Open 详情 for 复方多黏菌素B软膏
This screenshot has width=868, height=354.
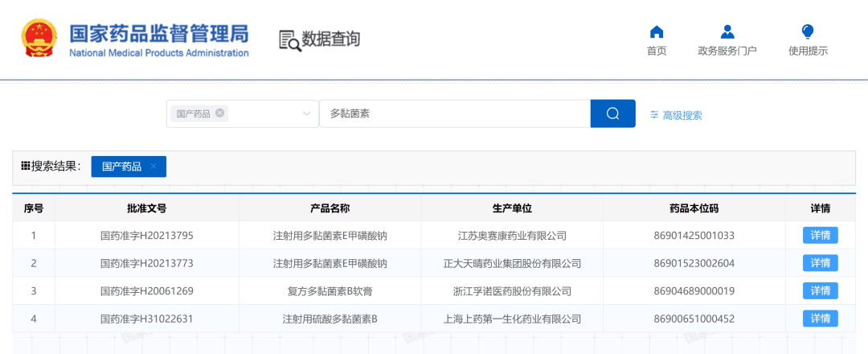click(x=821, y=291)
